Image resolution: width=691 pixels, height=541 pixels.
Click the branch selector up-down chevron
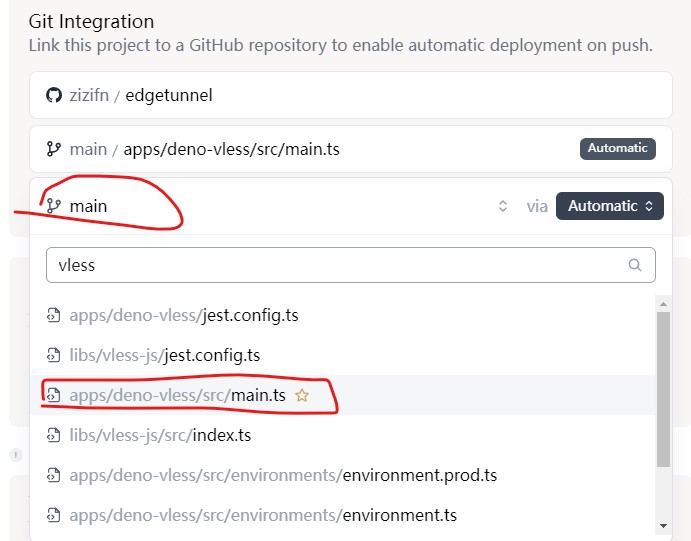tap(503, 206)
